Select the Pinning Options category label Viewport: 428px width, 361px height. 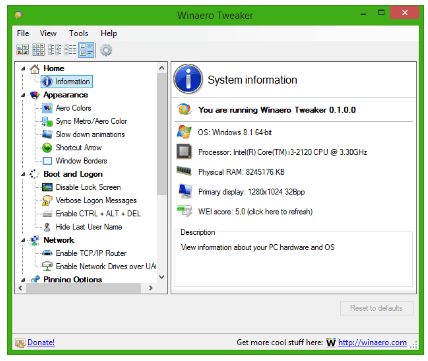tap(73, 279)
